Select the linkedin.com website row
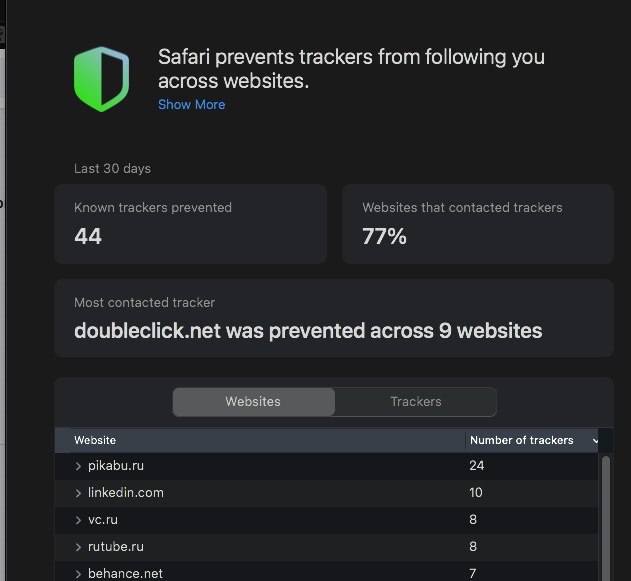The height and width of the screenshot is (581, 631). coord(326,493)
